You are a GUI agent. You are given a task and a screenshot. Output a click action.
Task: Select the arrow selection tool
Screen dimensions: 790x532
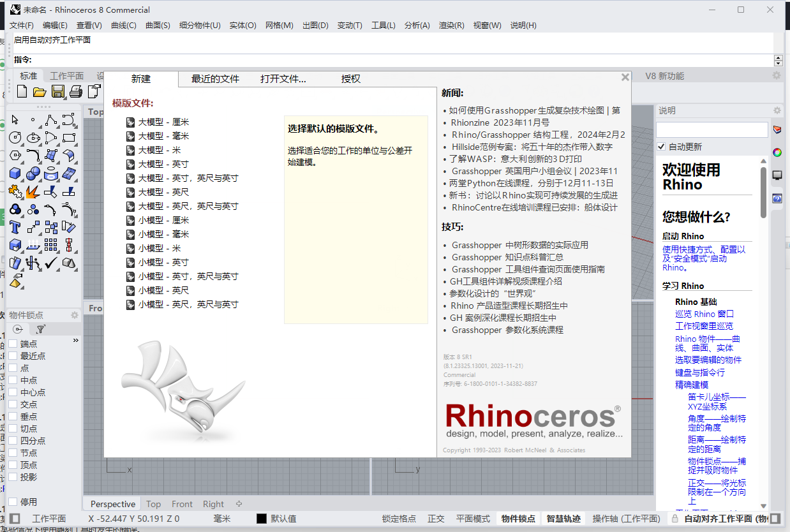click(x=15, y=119)
